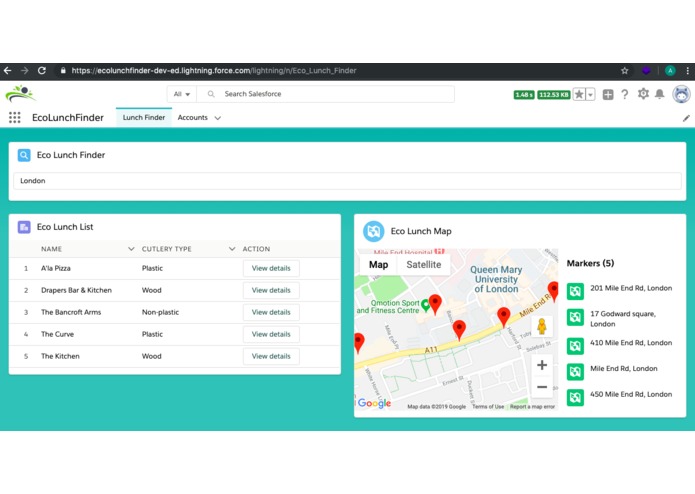Select The Bancroft Arms name cell

point(71,312)
